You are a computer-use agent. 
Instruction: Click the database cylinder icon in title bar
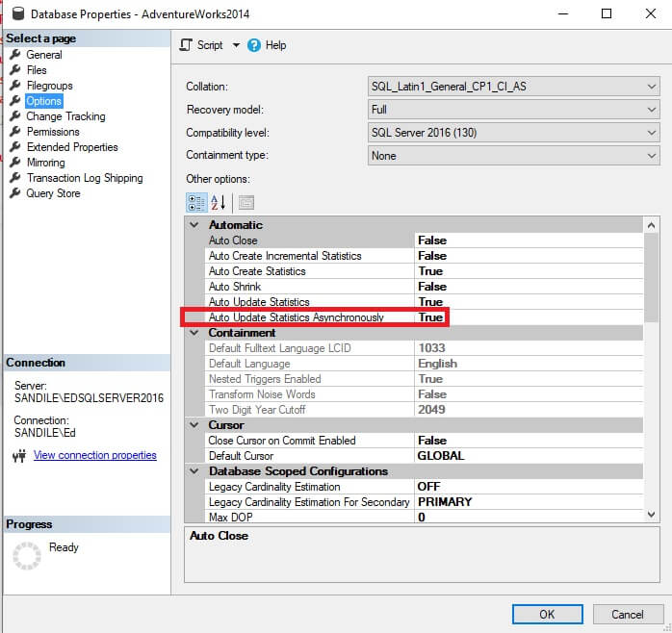tap(17, 13)
